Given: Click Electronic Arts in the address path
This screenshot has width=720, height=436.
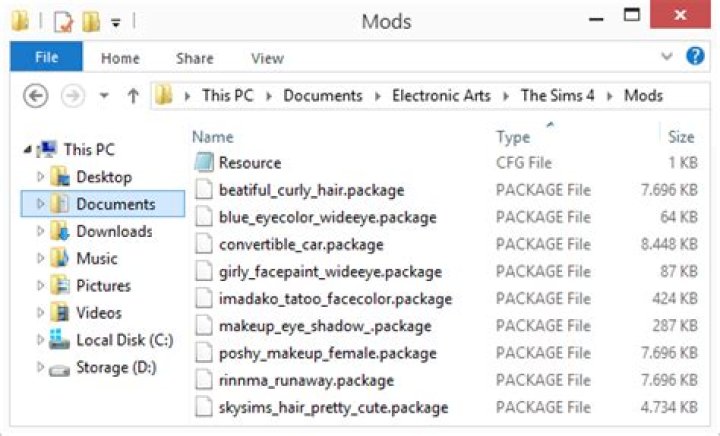Looking at the screenshot, I should point(441,96).
